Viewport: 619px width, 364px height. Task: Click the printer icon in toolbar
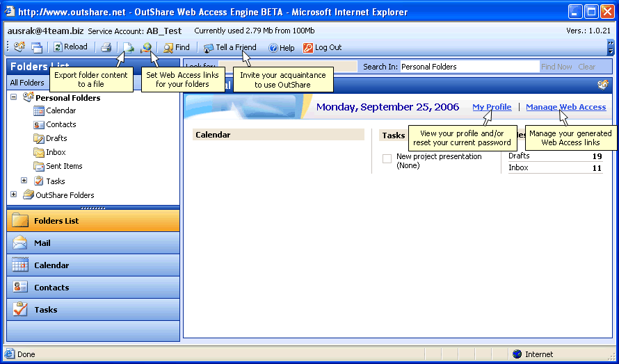click(106, 48)
